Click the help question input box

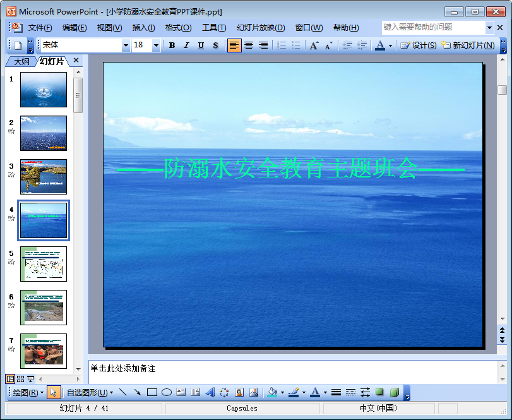[433, 27]
